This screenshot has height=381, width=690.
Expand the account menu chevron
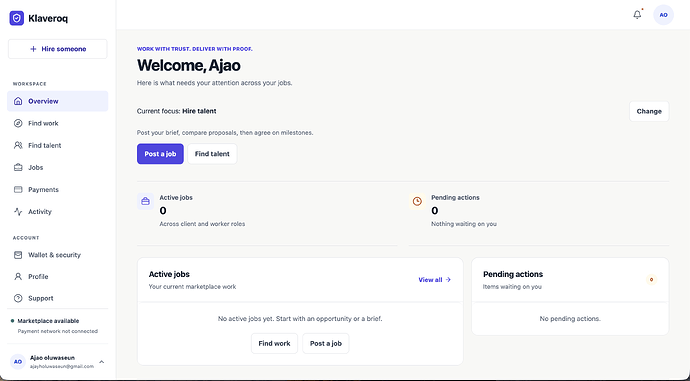coord(102,362)
